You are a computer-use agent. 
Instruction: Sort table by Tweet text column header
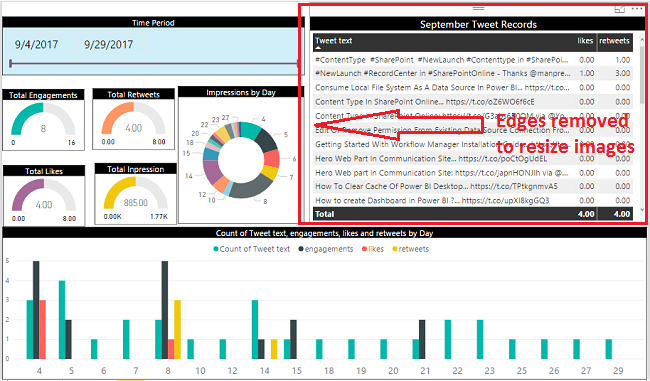point(334,41)
